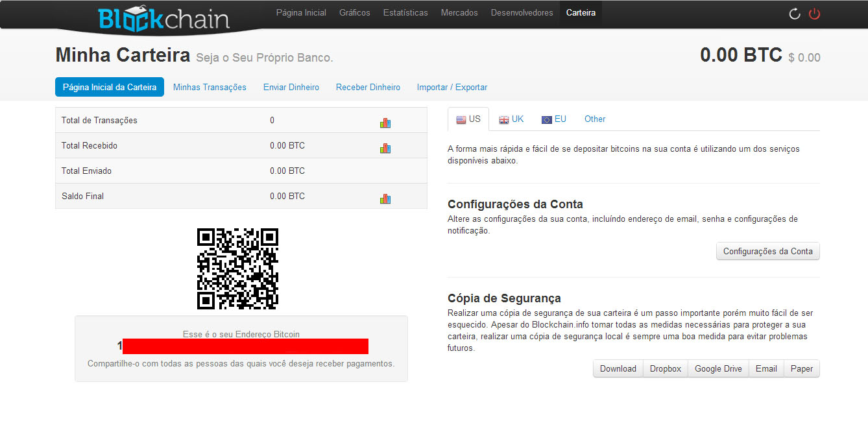Image resolution: width=868 pixels, height=443 pixels.
Task: Click the wallet QR code image
Action: tap(238, 269)
